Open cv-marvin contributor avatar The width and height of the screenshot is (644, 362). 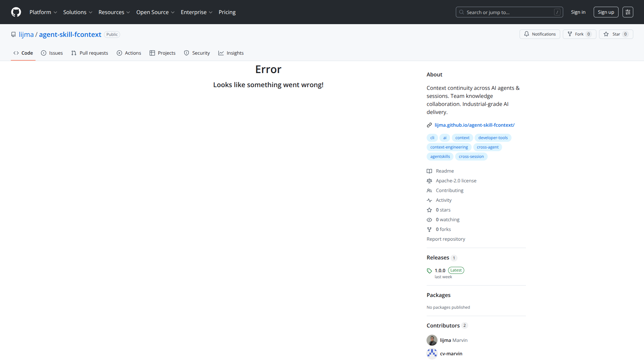(432, 354)
